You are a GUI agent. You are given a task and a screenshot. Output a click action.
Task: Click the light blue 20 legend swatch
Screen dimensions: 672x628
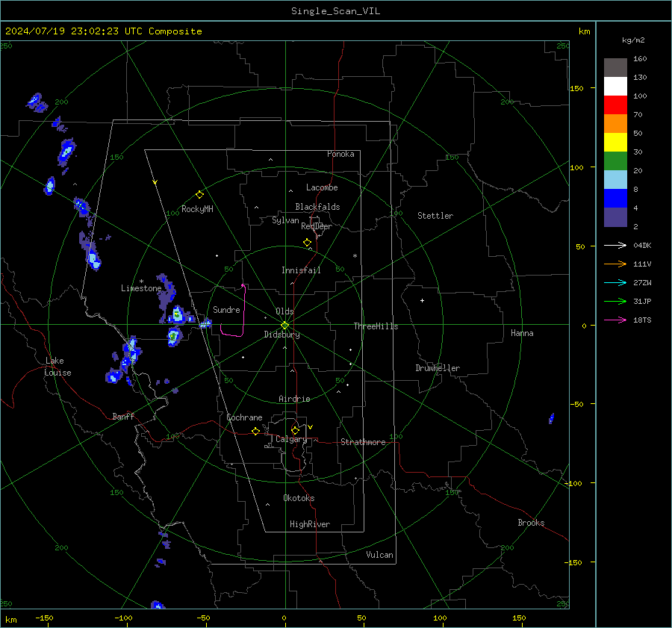pyautogui.click(x=615, y=180)
